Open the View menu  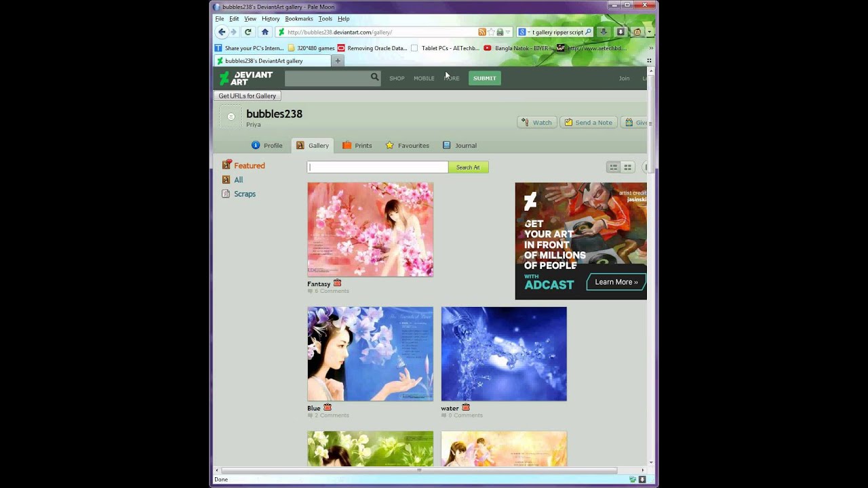click(250, 19)
